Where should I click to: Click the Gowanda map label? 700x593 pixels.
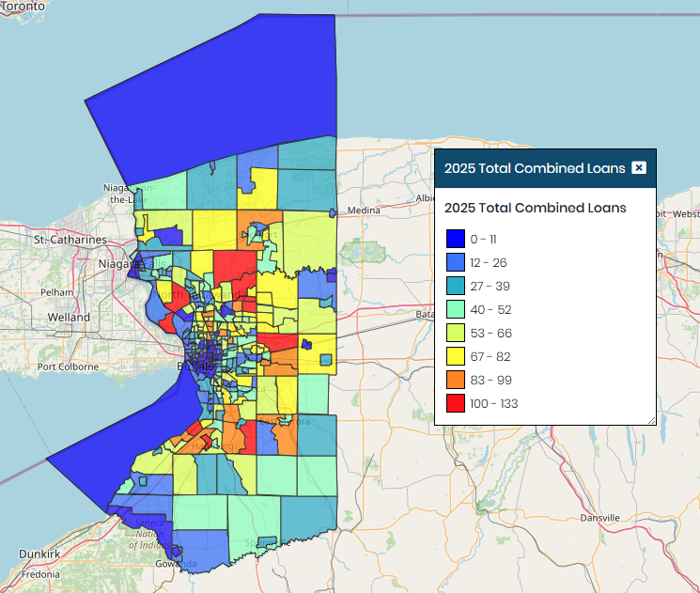click(x=176, y=564)
